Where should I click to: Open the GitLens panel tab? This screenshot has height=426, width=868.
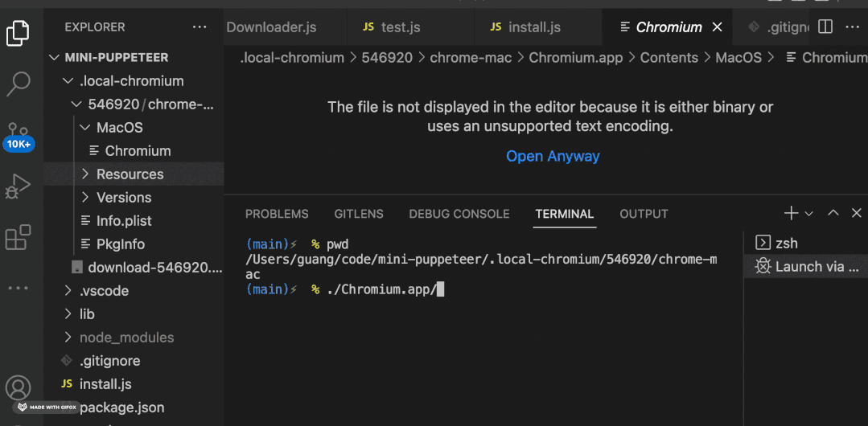coord(359,214)
